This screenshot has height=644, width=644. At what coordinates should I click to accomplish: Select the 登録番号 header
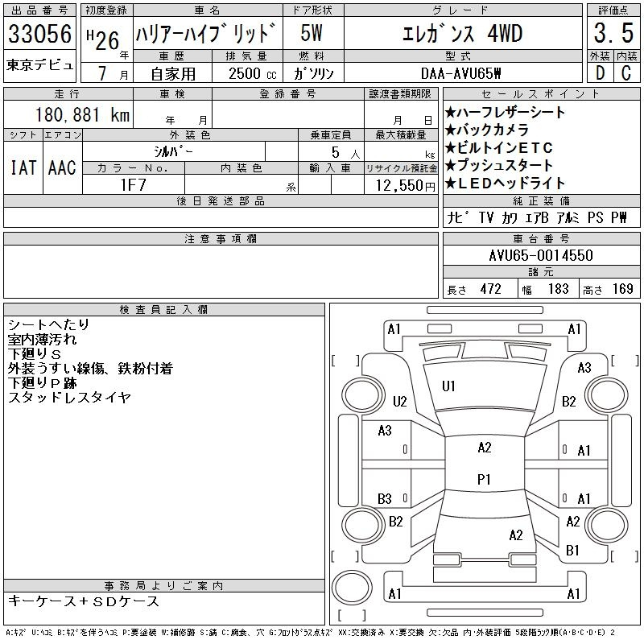point(287,94)
